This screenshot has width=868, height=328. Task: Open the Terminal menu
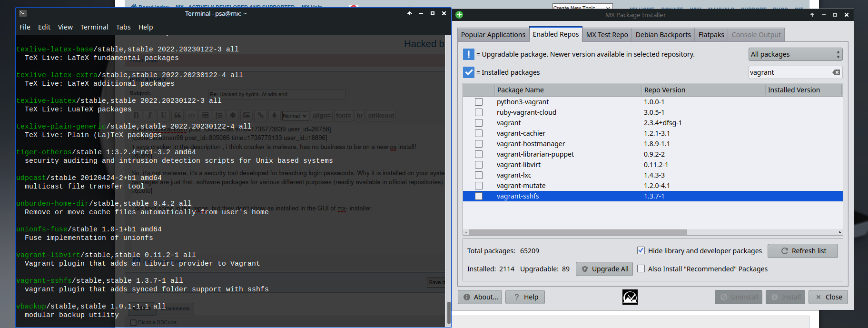94,27
